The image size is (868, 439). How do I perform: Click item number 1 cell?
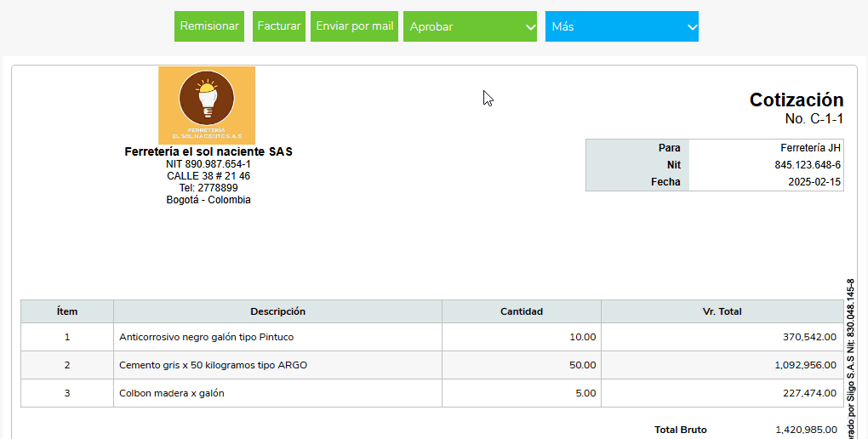[x=67, y=337]
